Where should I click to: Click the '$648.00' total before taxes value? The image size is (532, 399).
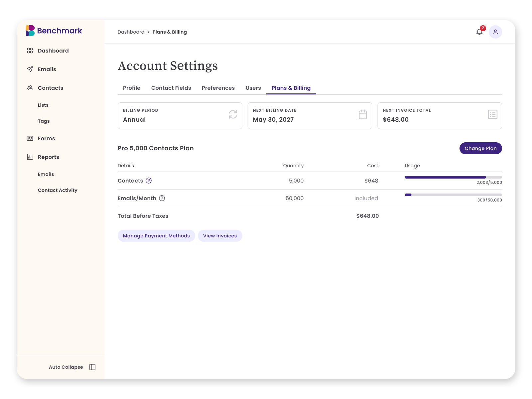pyautogui.click(x=367, y=216)
